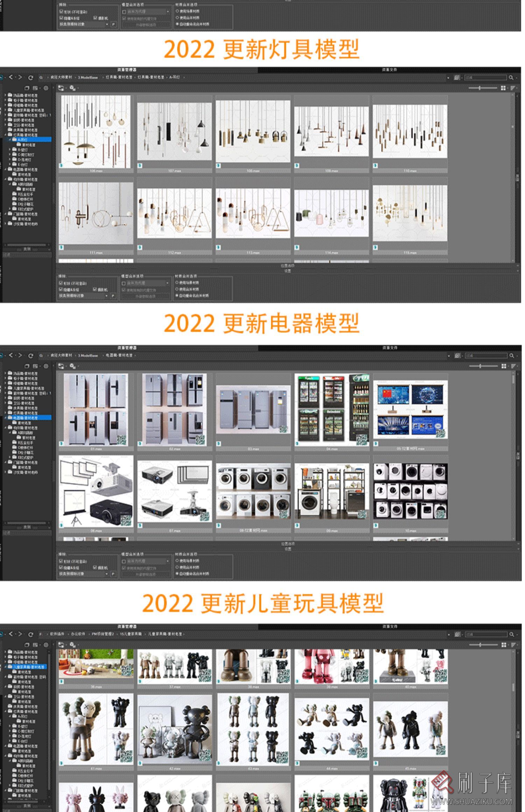Open 资源文件 tab in appliance panel
The height and width of the screenshot is (812, 525).
pos(390,348)
